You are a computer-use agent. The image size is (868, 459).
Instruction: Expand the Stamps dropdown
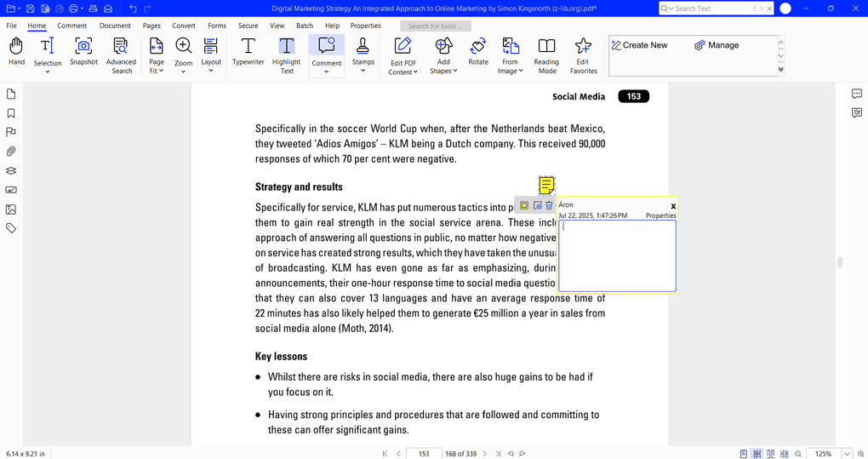tap(363, 71)
